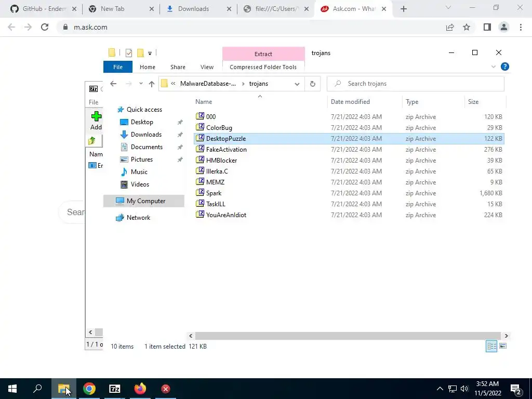Click the clock showing 3:52 AM
532x399 pixels.
point(487,384)
